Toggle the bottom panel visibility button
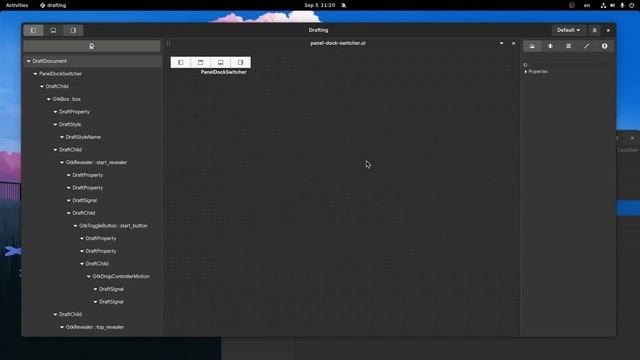 [x=53, y=30]
